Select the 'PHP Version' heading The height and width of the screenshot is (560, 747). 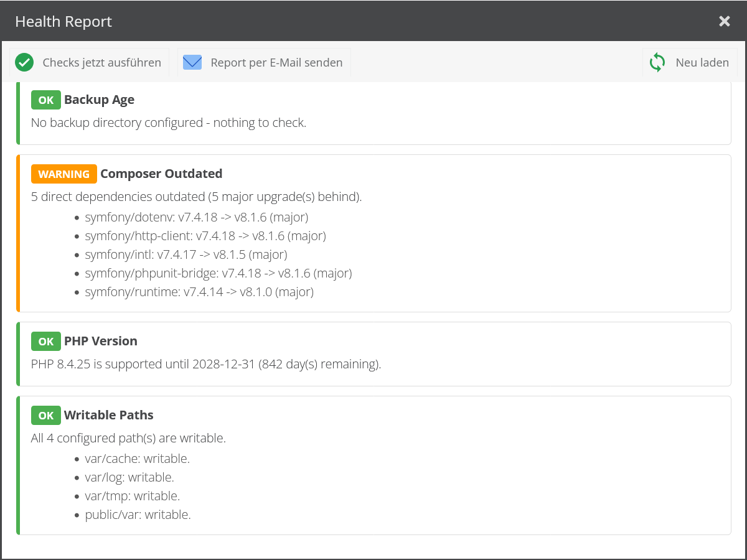click(x=101, y=341)
